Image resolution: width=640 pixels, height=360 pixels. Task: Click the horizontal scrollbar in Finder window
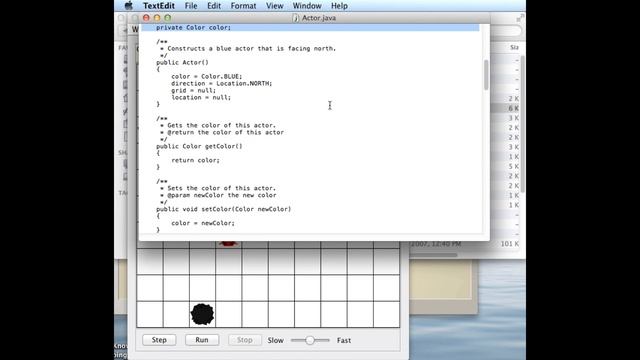click(x=433, y=255)
